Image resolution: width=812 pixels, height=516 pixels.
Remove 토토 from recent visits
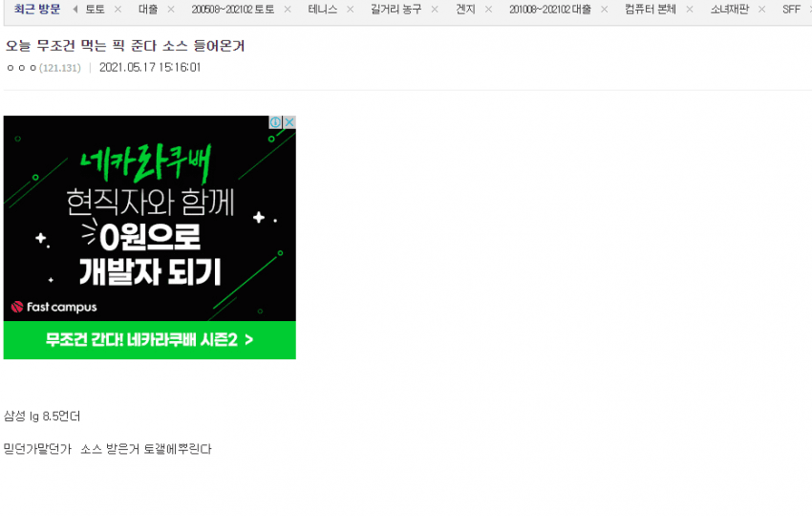click(118, 10)
